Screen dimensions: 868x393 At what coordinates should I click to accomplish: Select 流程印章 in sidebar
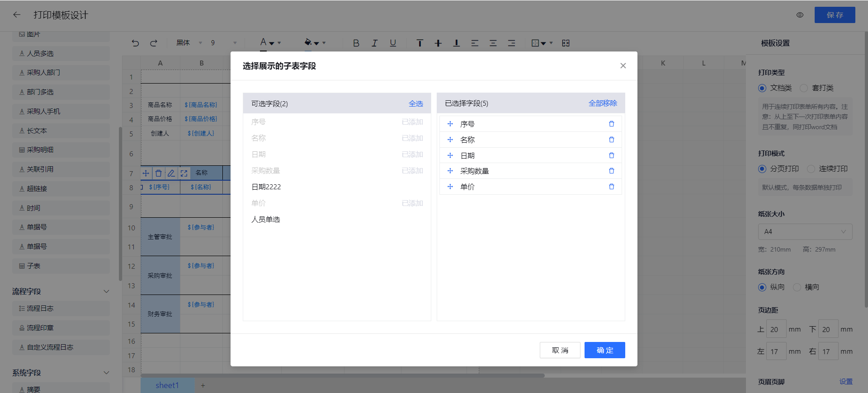pos(61,328)
